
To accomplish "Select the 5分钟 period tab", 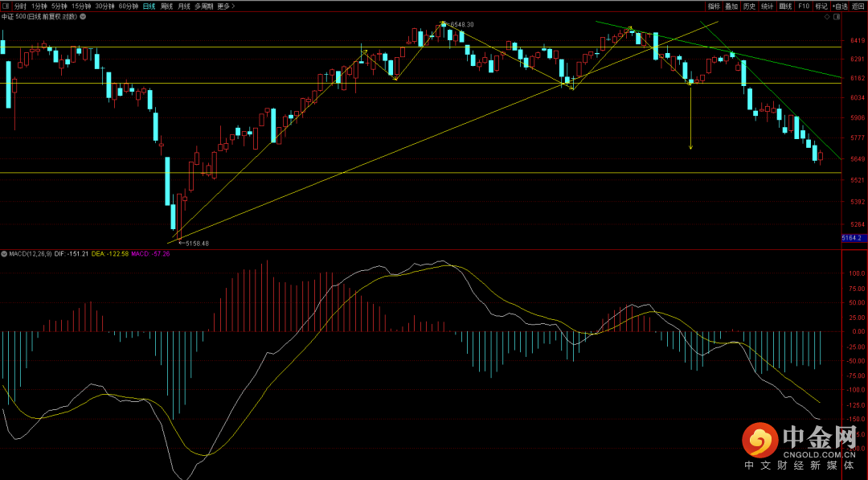I will point(59,6).
